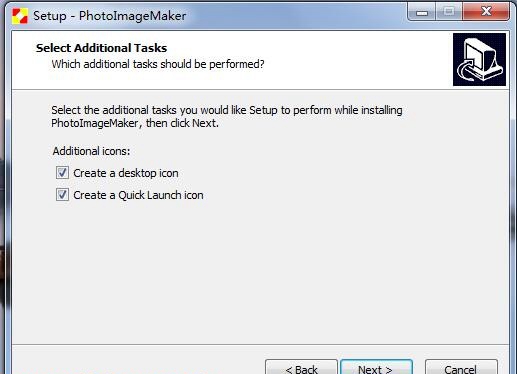Click the instruction paragraph about additional tasks
This screenshot has height=374, width=517.
click(227, 116)
